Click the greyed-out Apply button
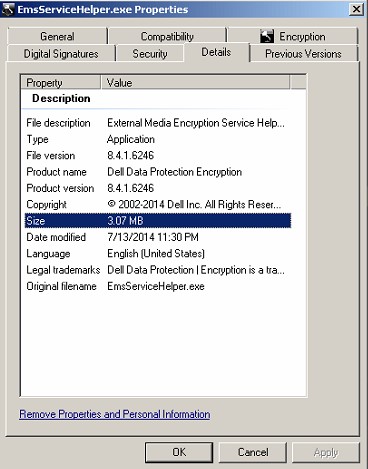Image resolution: width=368 pixels, height=469 pixels. pyautogui.click(x=326, y=452)
